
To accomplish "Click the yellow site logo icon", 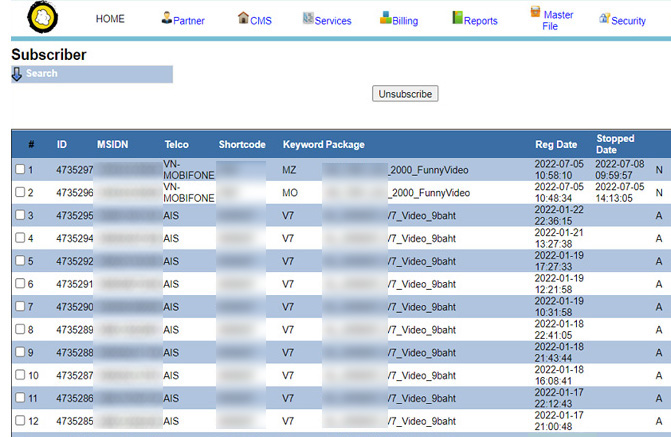I will [x=44, y=18].
